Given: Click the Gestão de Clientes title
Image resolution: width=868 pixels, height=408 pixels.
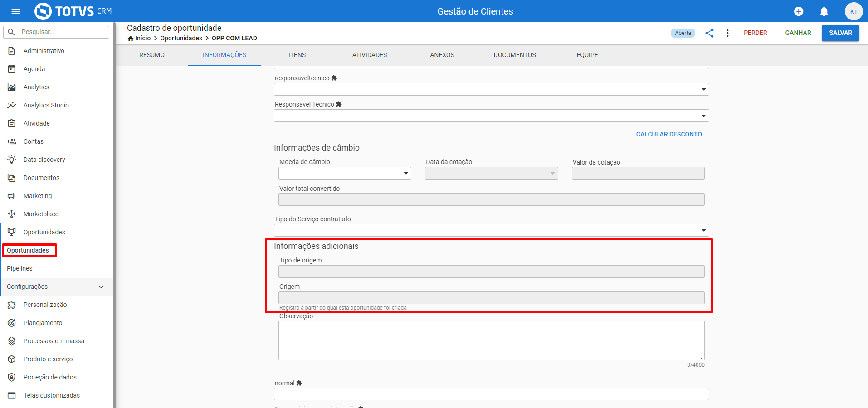Looking at the screenshot, I should [475, 11].
